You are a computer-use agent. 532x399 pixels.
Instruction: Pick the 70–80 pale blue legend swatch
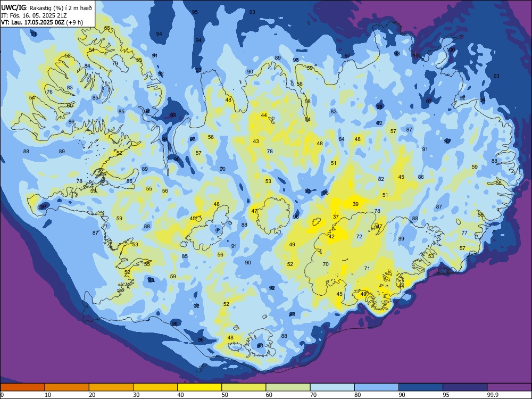point(332,387)
